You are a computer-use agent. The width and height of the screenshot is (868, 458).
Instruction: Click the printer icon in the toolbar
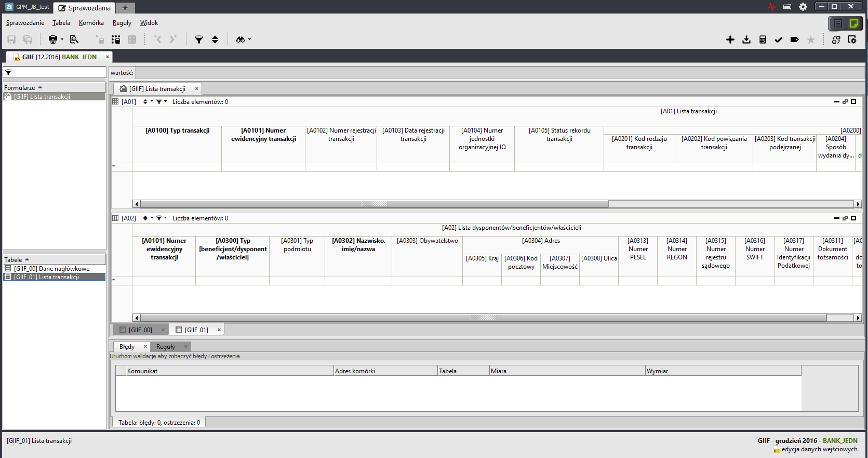[x=52, y=40]
